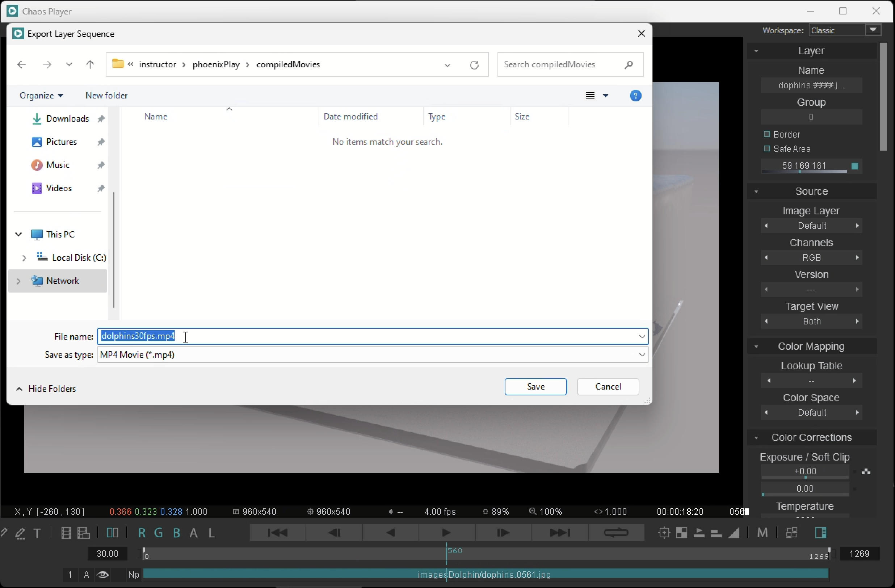895x588 pixels.
Task: Click the M mode icon
Action: (x=762, y=533)
